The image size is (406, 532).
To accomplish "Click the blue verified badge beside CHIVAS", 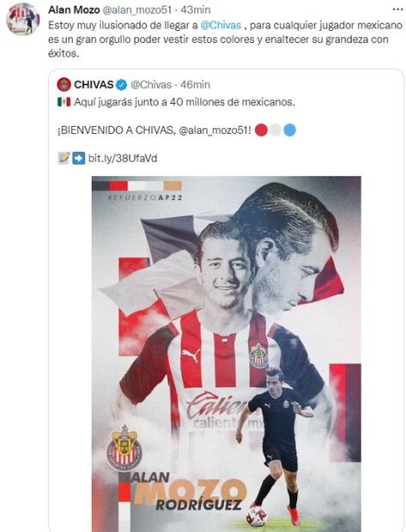I will pos(121,85).
